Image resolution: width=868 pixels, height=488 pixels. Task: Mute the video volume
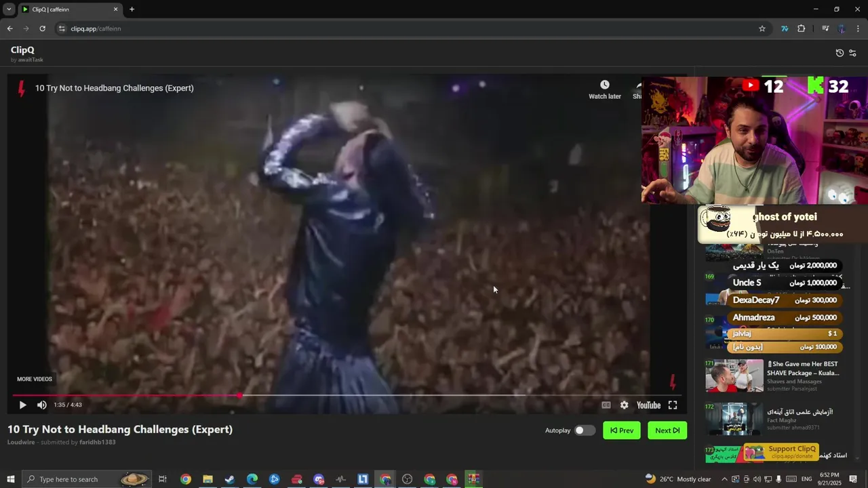(42, 405)
